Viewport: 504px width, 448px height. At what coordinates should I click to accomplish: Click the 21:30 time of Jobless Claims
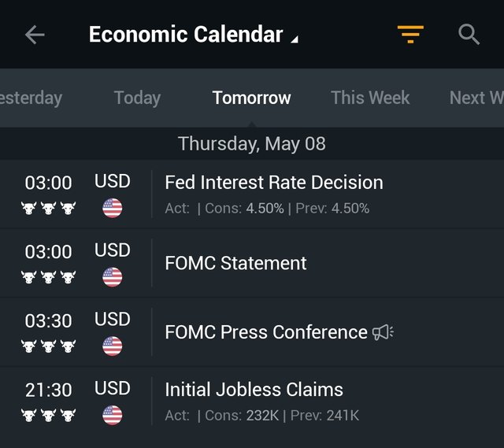point(49,391)
